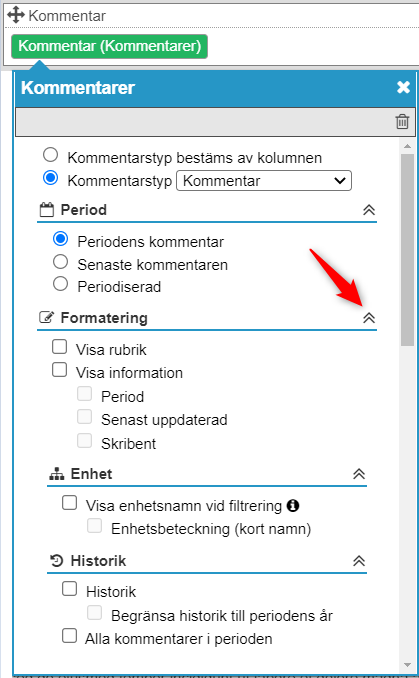This screenshot has width=419, height=678.
Task: Check Alla kommentarer i perioden
Action: [x=69, y=636]
